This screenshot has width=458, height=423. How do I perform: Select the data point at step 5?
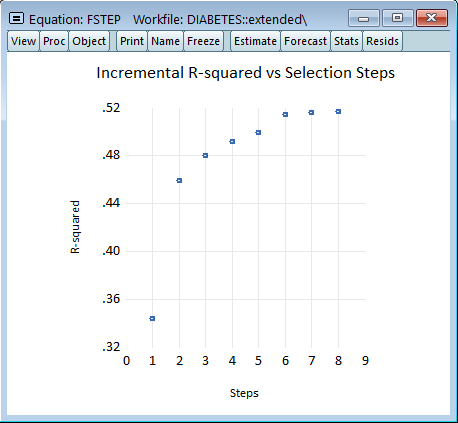[x=258, y=133]
